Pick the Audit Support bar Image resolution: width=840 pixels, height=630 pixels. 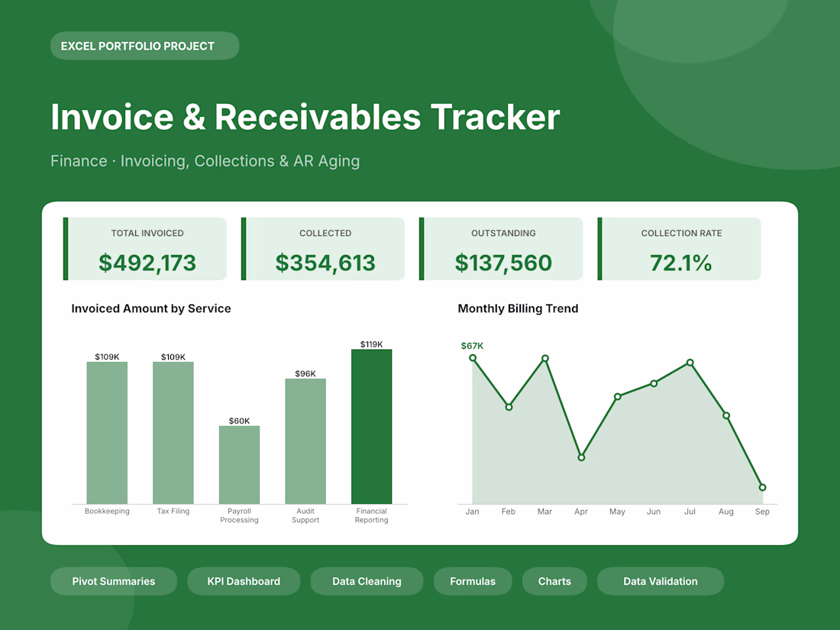tap(305, 441)
